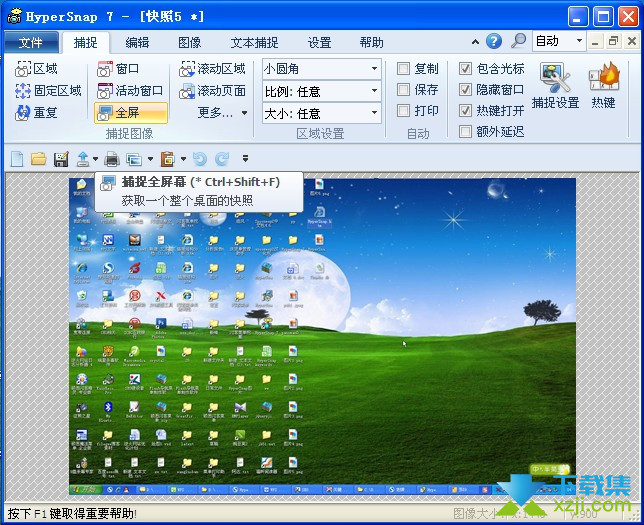The image size is (644, 525).
Task: Expand the 更多... more captures menu
Action: 222,113
